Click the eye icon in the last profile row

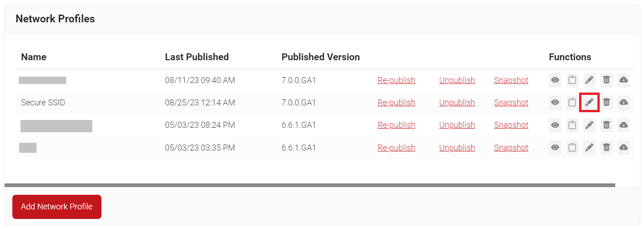(x=555, y=147)
